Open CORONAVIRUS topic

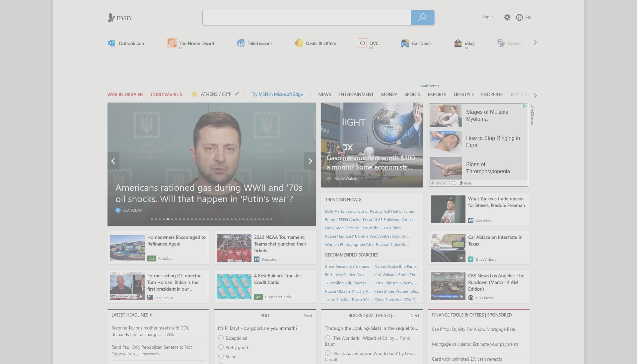(x=166, y=95)
